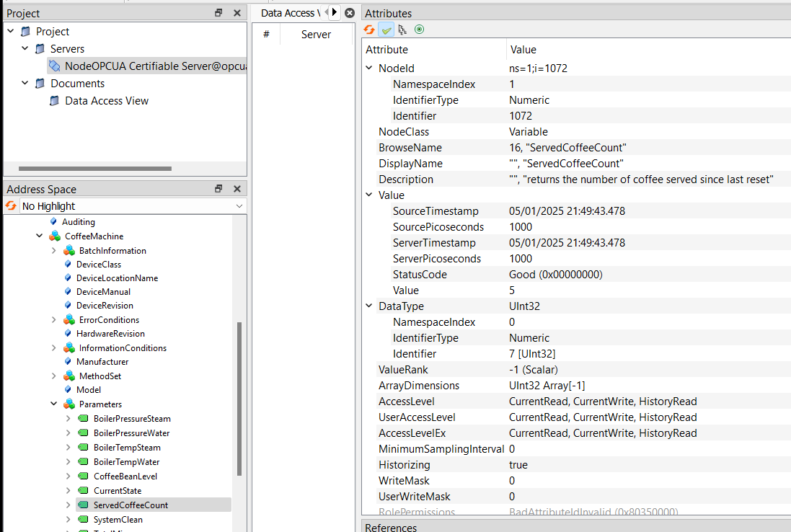791x532 pixels.
Task: Close the Data Access View tab
Action: [350, 13]
